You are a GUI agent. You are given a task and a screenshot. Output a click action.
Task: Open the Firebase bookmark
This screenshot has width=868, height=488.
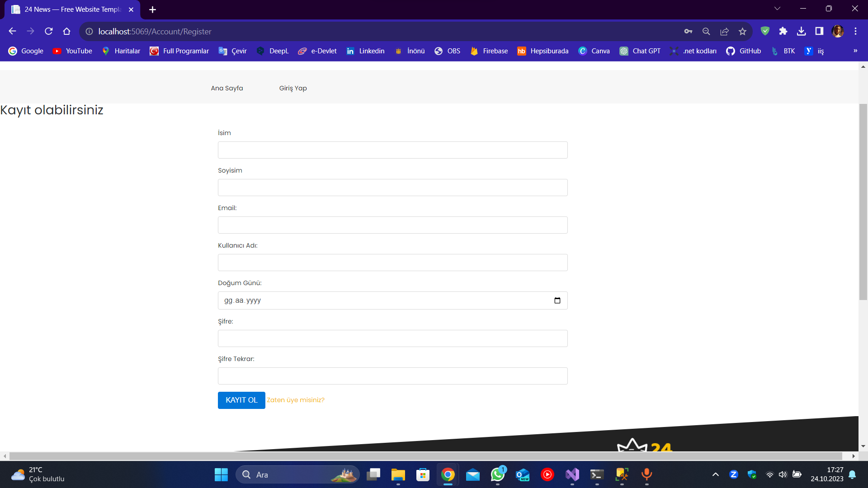pos(489,51)
